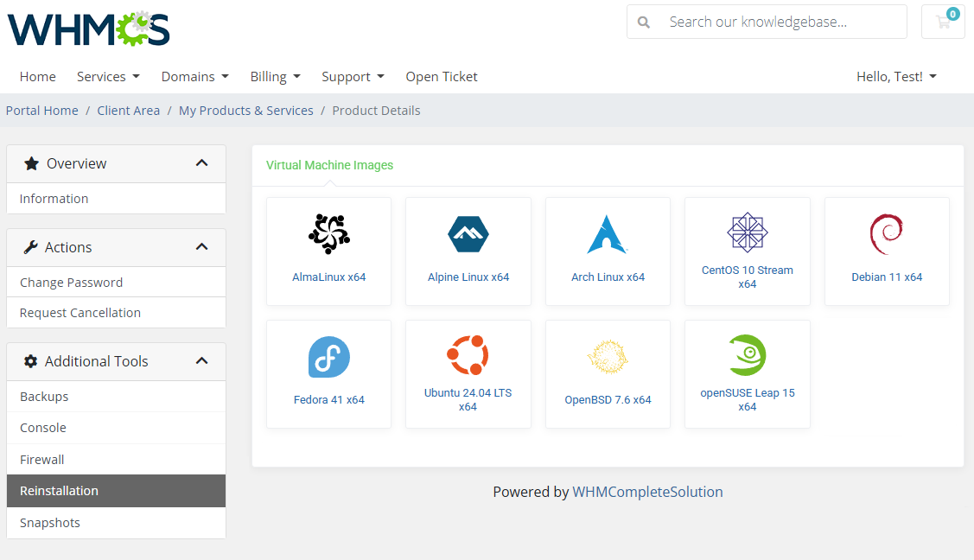Select the AlmaLinux x64 image
The image size is (974, 560).
328,251
